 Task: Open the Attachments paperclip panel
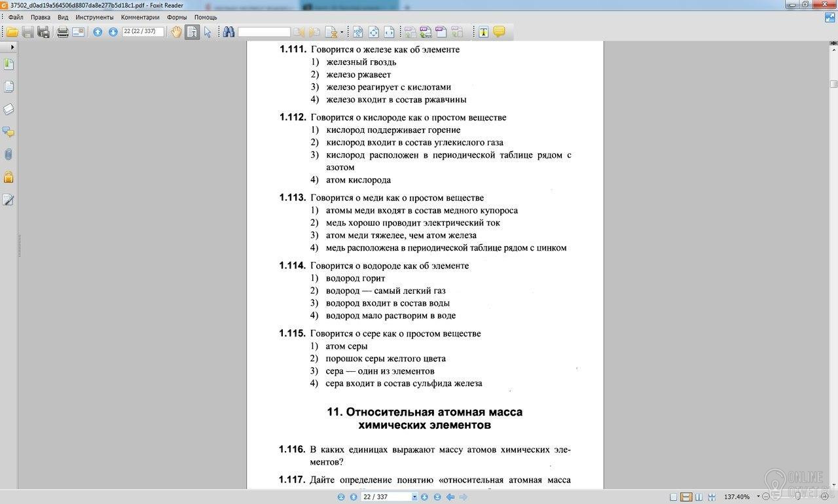point(9,154)
